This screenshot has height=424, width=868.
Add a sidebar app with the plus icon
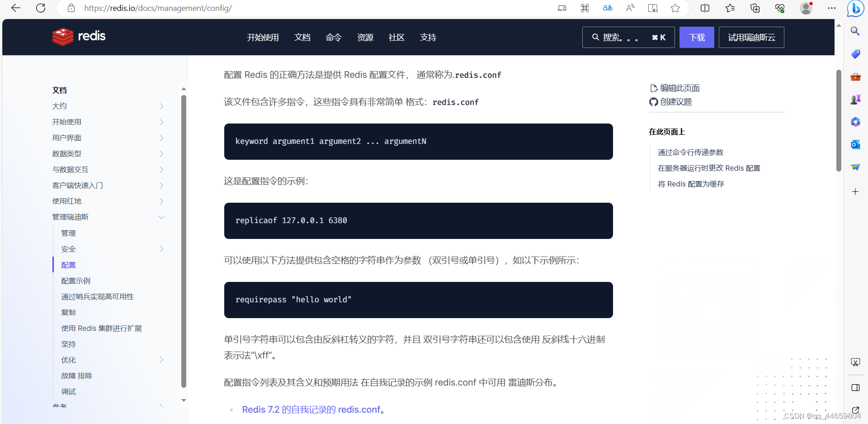(x=855, y=192)
